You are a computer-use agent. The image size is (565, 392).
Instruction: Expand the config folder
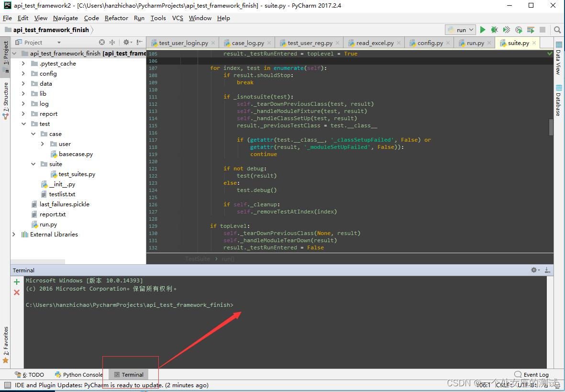click(x=23, y=74)
